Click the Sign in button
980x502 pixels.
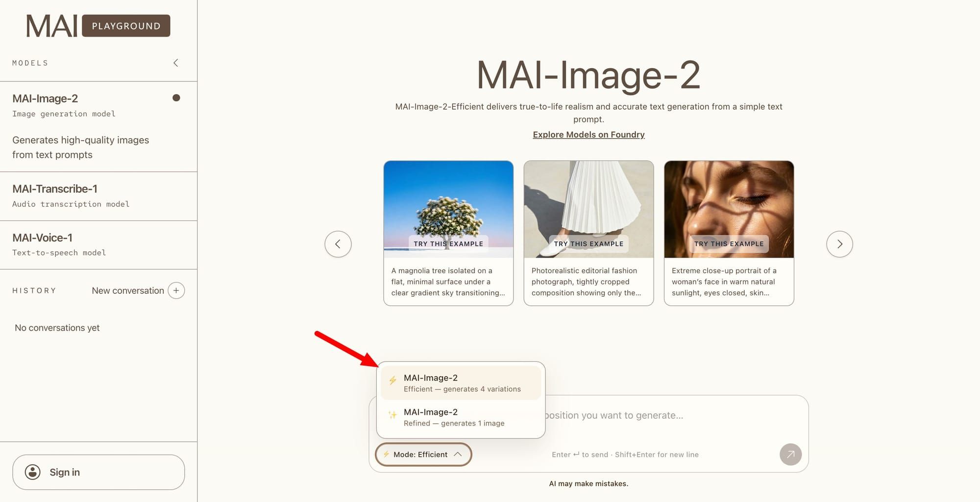click(98, 472)
